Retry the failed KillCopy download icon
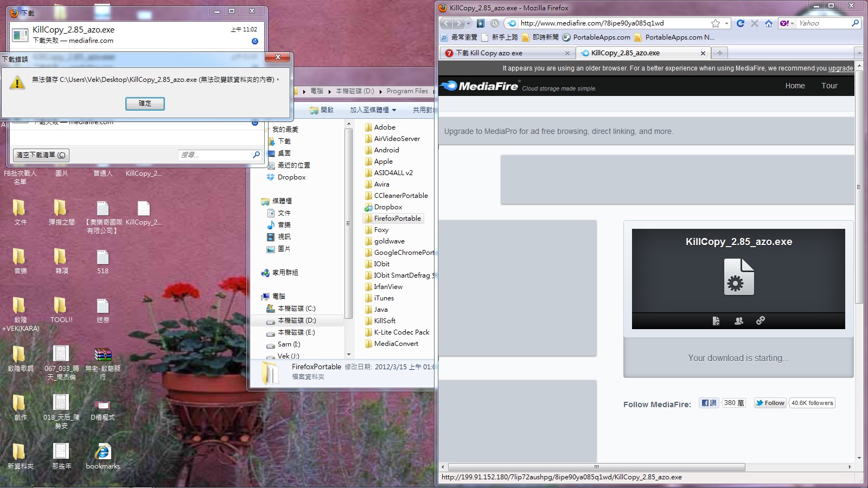This screenshot has width=868, height=488. [255, 41]
